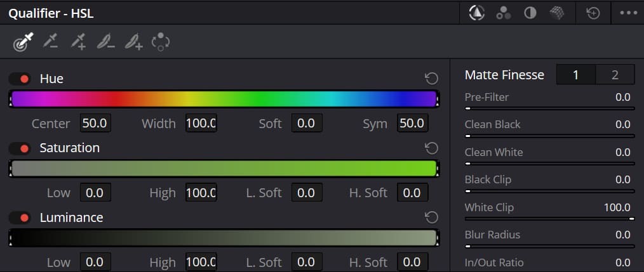The image size is (644, 272).
Task: Click the Hue Center value field
Action: (x=95, y=124)
